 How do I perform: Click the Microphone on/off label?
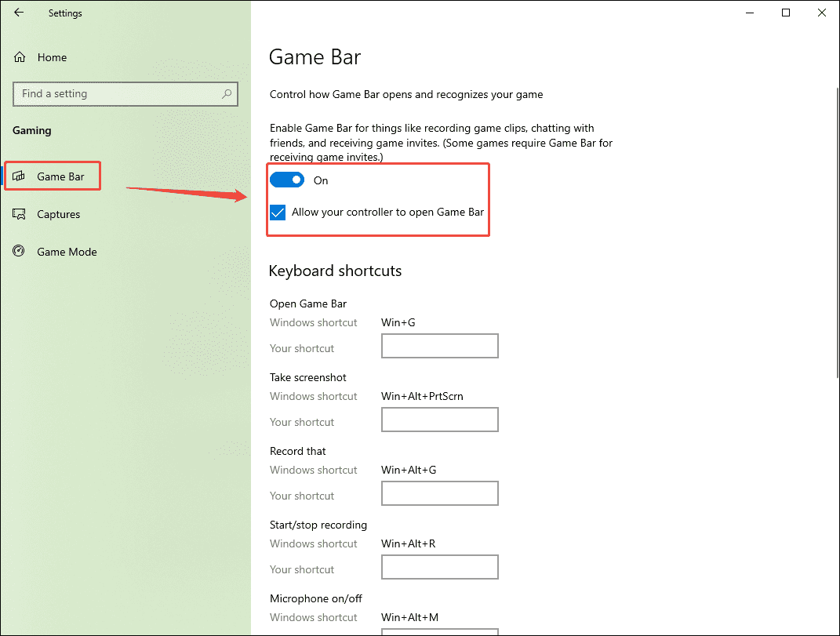pos(316,598)
